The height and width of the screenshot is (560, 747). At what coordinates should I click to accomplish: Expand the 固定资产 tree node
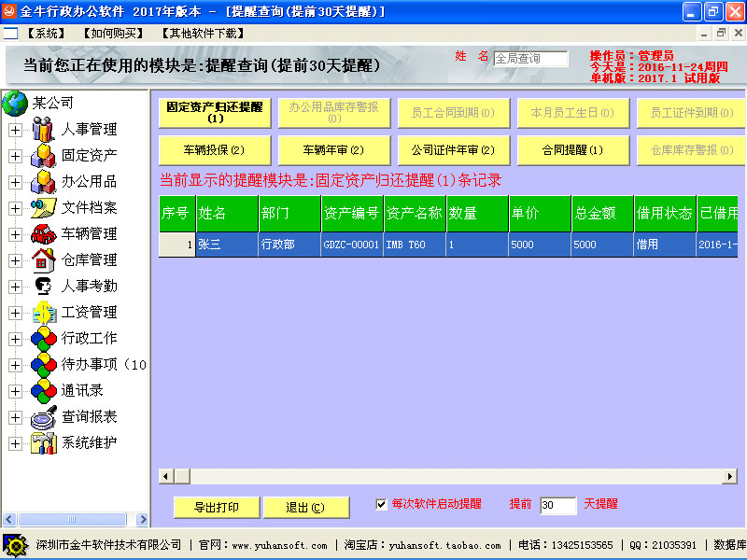(15, 156)
